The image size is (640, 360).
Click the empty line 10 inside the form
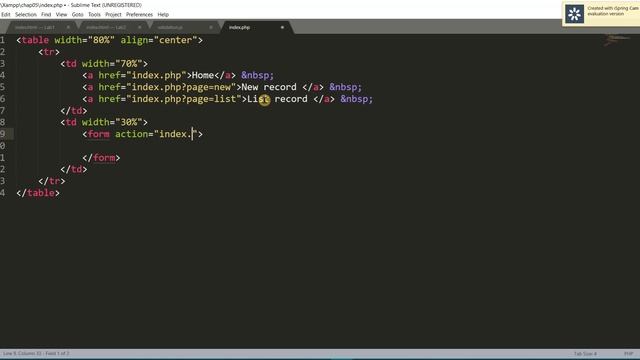point(327,146)
